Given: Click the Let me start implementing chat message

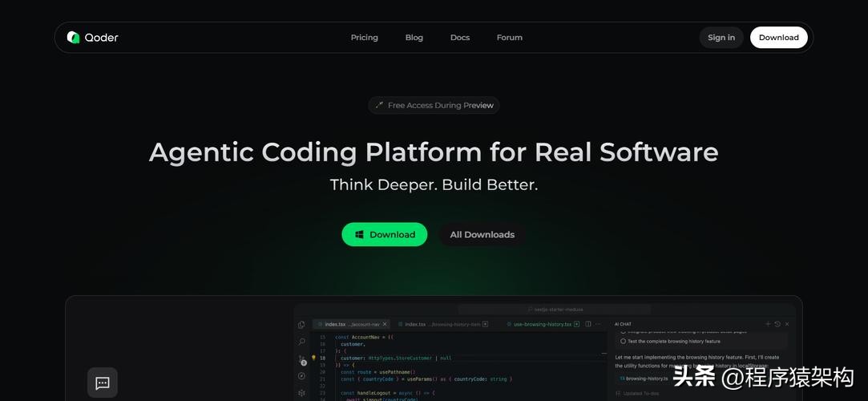Looking at the screenshot, I should (697, 361).
